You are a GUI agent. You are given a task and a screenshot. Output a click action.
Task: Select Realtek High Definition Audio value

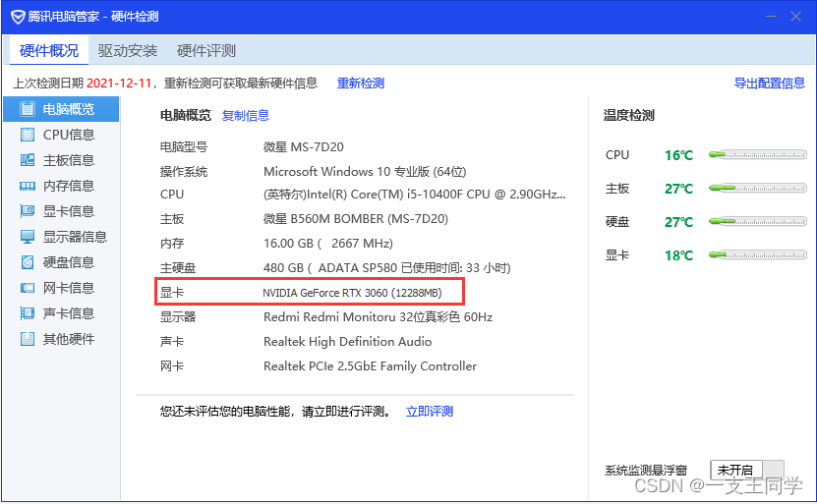click(x=347, y=342)
